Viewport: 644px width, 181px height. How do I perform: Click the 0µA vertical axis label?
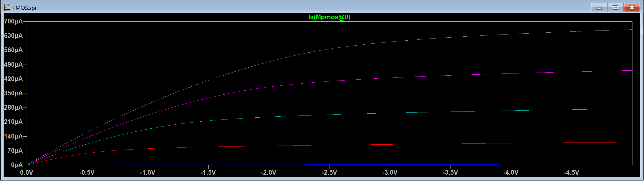coord(17,165)
